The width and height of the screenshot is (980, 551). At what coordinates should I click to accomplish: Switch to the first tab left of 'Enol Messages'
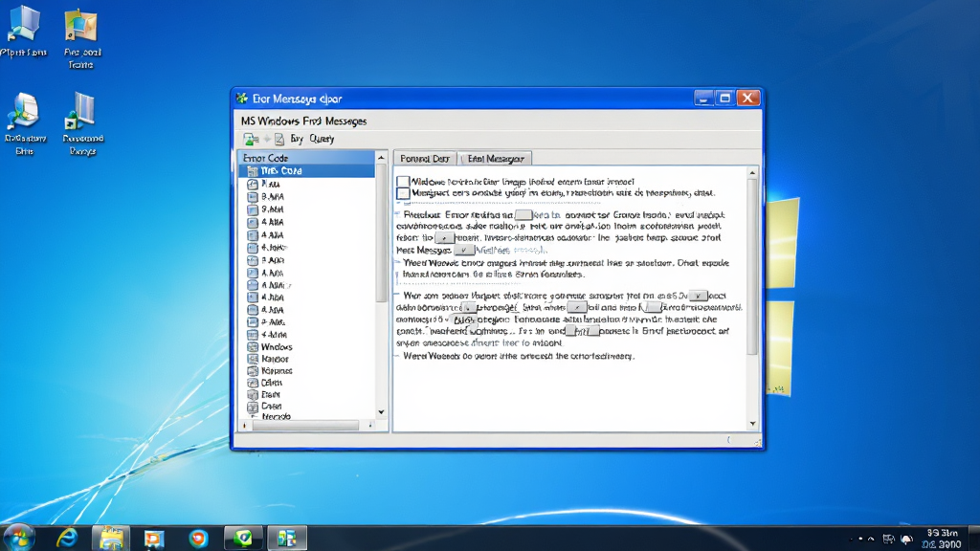pos(424,159)
